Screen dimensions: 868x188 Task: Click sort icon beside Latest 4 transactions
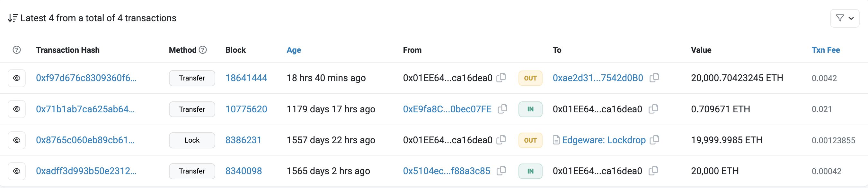coord(13,18)
